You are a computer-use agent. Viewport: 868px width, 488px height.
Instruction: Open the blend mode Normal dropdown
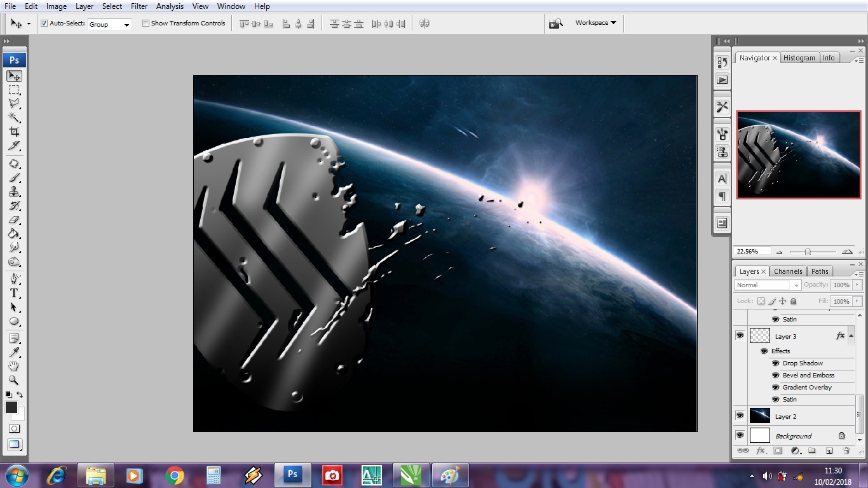[x=768, y=285]
